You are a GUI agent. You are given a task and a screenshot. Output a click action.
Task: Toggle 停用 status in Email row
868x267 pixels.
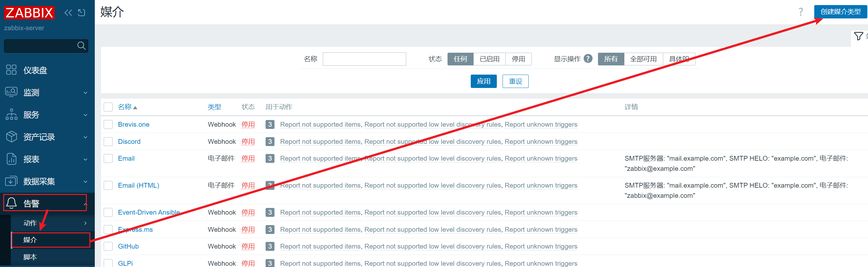[x=248, y=158]
